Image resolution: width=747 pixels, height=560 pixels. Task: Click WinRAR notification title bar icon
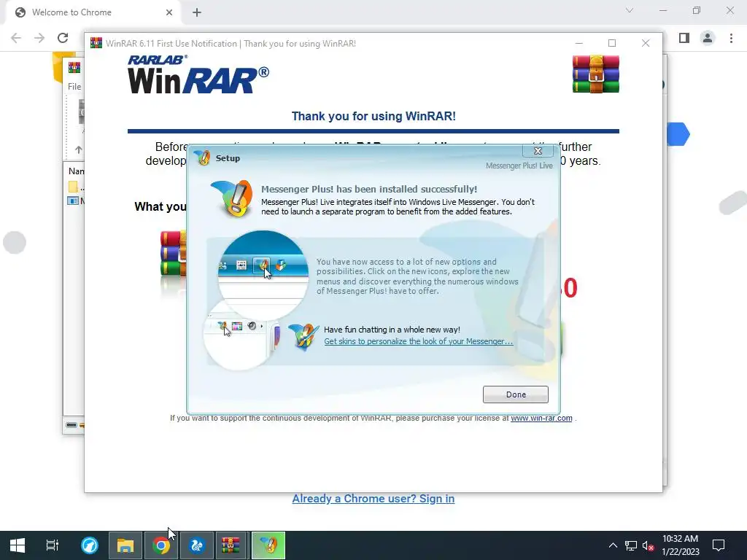pyautogui.click(x=96, y=43)
